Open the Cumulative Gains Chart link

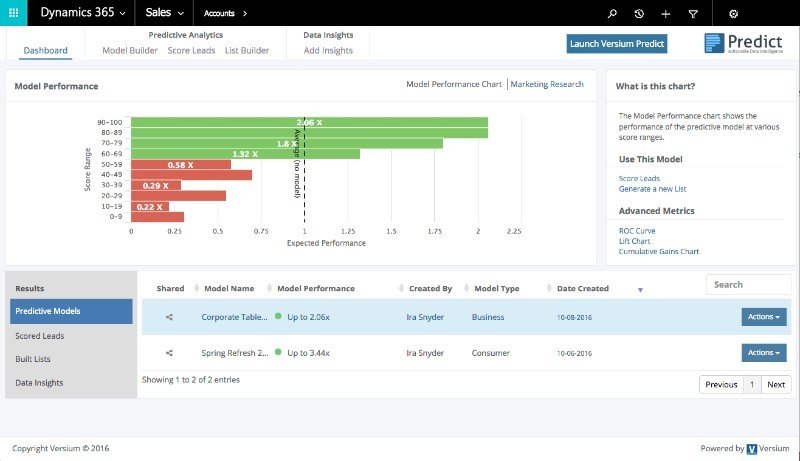pyautogui.click(x=659, y=251)
